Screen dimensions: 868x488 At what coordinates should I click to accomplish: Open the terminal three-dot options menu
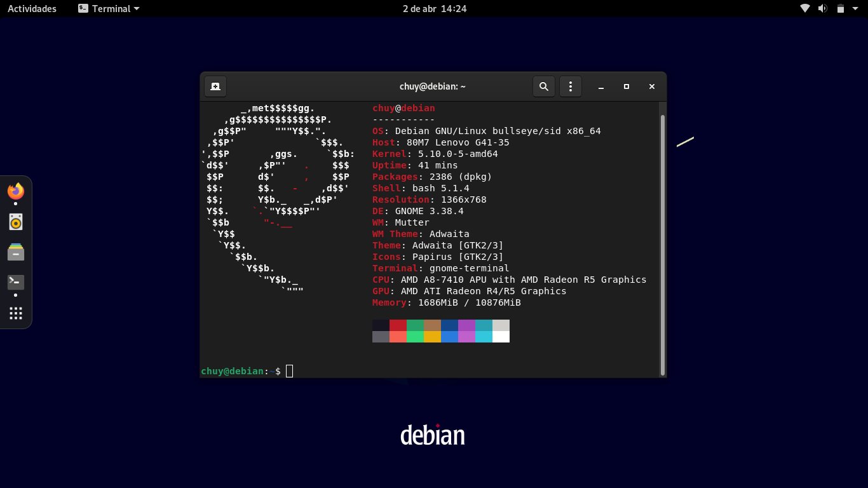[x=571, y=86]
